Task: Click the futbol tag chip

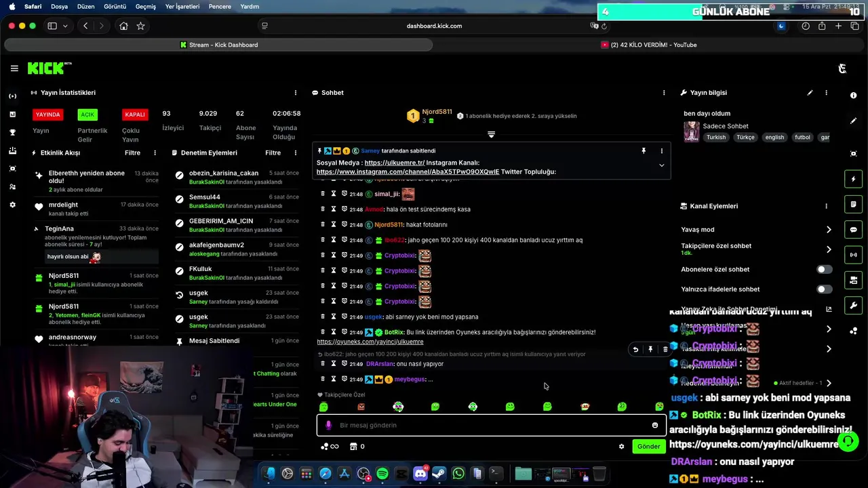Action: click(802, 138)
